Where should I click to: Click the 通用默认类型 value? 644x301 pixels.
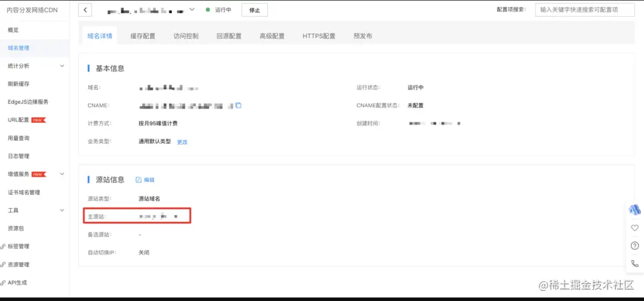(x=155, y=142)
